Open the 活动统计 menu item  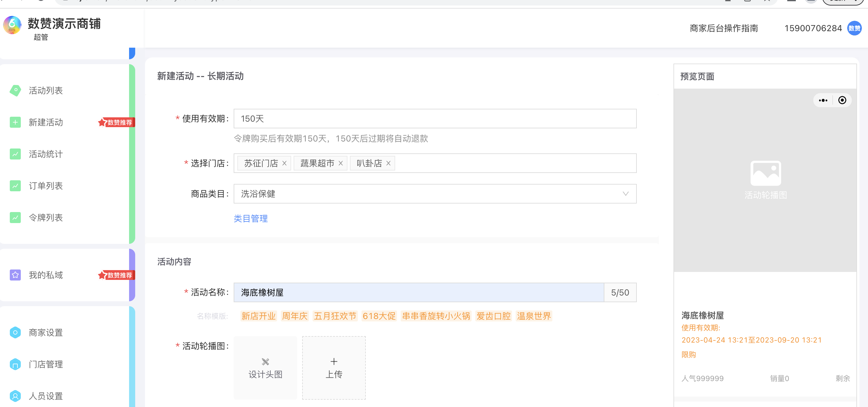coord(46,154)
